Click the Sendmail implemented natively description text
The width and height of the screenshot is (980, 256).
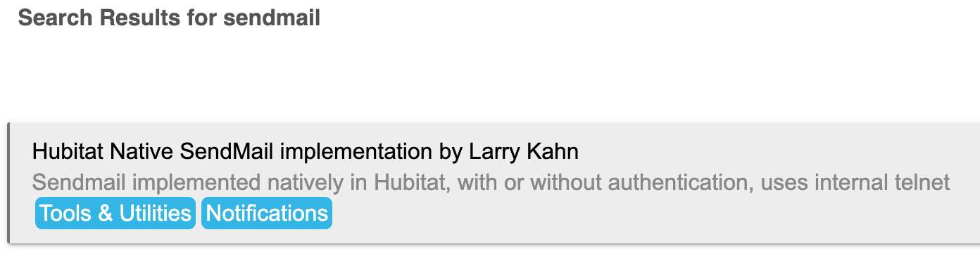pyautogui.click(x=491, y=183)
